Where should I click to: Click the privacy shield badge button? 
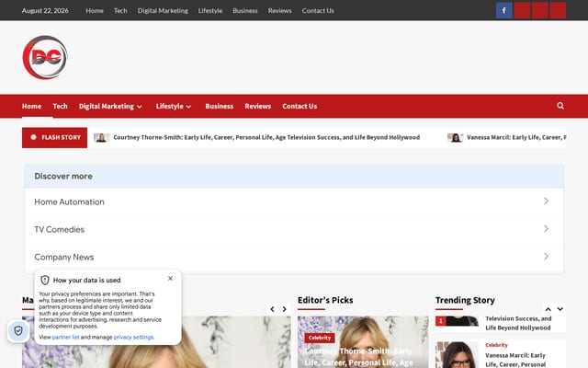(x=18, y=331)
